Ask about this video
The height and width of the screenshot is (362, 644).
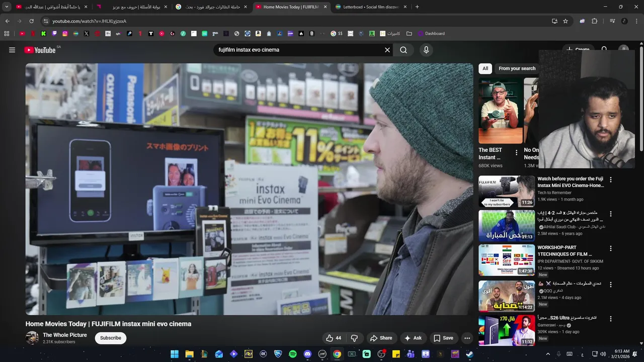pyautogui.click(x=413, y=338)
